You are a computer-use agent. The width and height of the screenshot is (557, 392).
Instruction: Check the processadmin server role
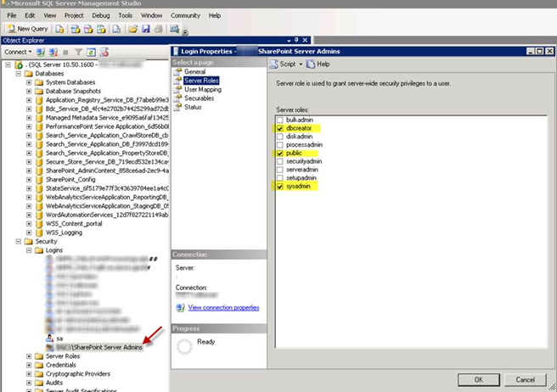[280, 145]
